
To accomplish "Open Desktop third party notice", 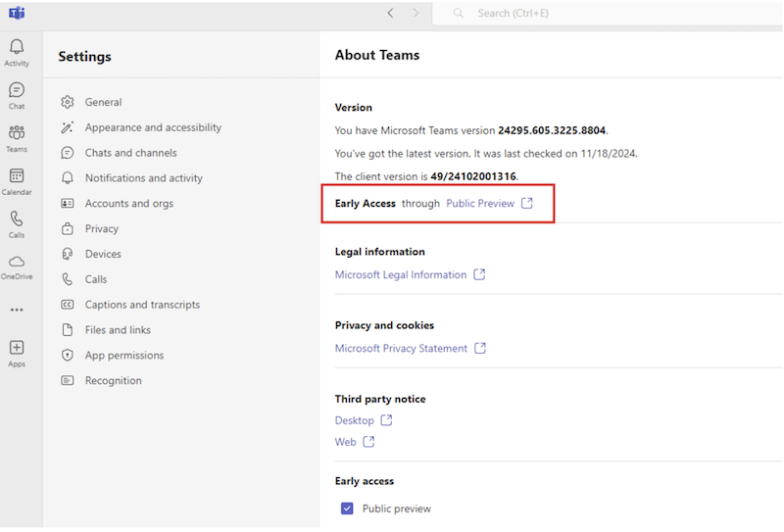I will [x=355, y=420].
